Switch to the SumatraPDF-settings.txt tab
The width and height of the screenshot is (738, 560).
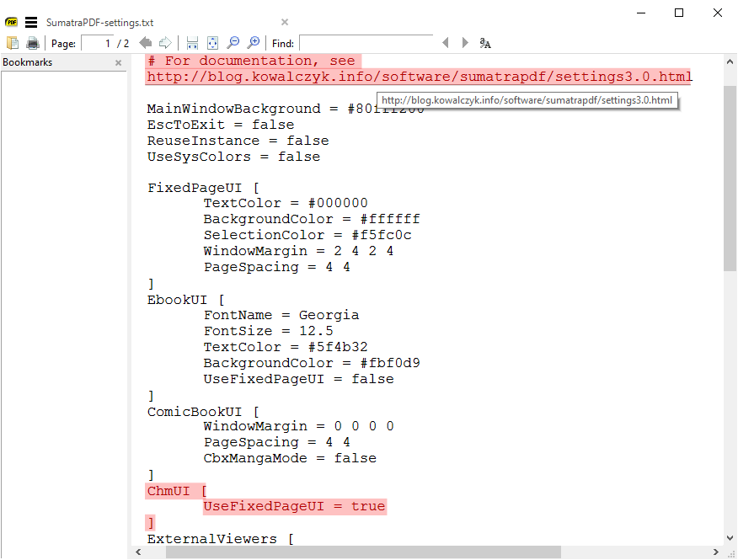(x=101, y=22)
